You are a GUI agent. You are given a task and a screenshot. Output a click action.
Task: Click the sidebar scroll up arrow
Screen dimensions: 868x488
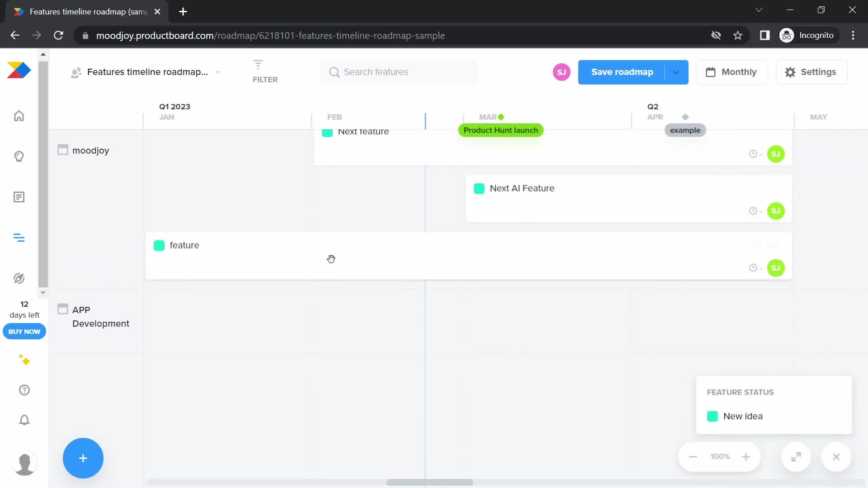point(43,54)
